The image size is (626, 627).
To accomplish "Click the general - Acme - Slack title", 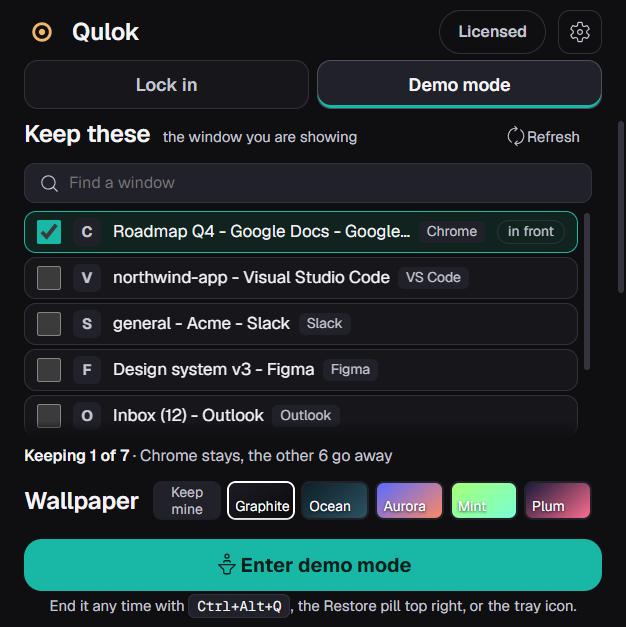I will (x=201, y=323).
